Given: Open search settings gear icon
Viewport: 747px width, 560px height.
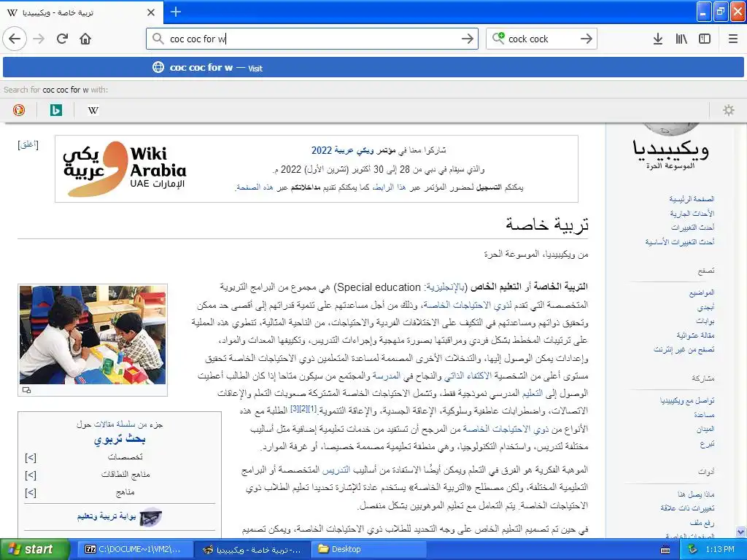Looking at the screenshot, I should 729,111.
